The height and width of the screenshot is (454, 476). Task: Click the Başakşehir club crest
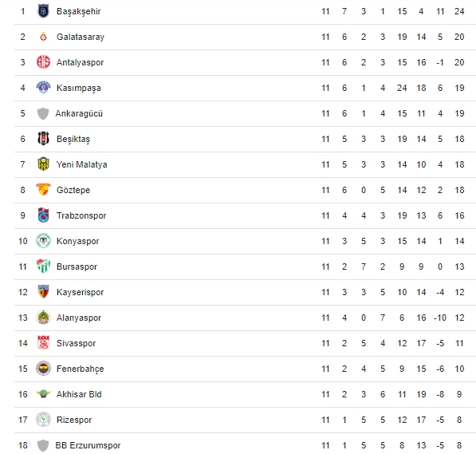(43, 11)
